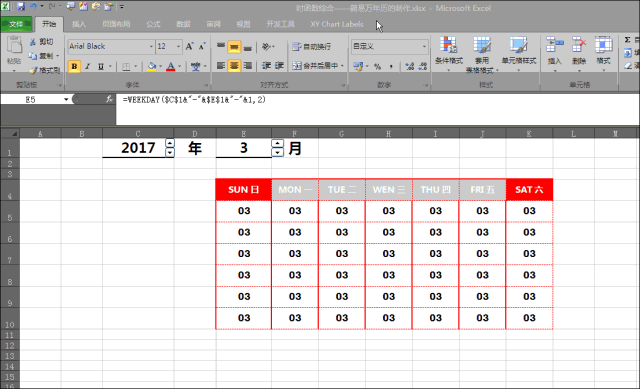This screenshot has height=389, width=640.
Task: Open the XY Chart Labels tab
Action: click(337, 24)
